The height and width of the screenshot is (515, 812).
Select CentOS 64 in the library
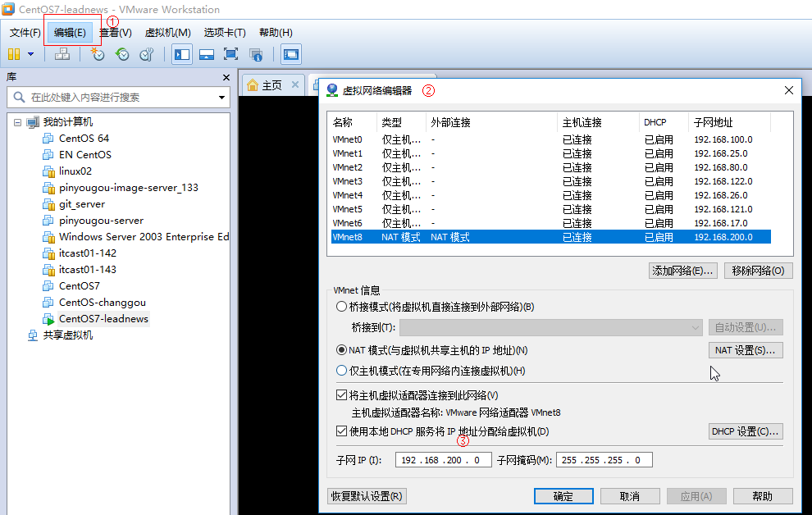pyautogui.click(x=84, y=139)
